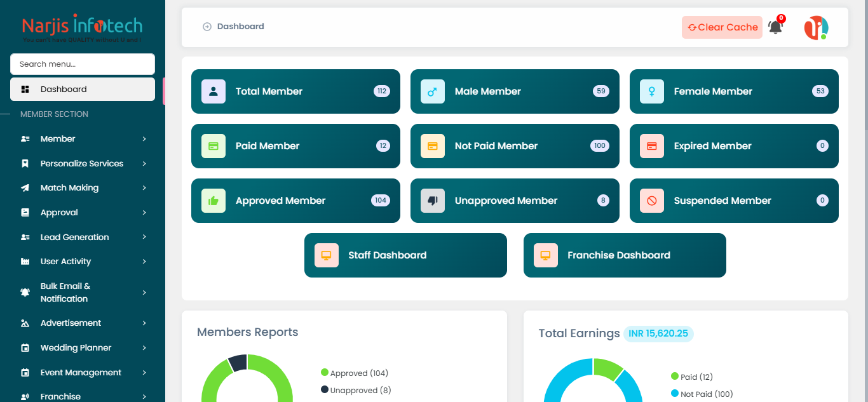This screenshot has height=402, width=868.
Task: Open the user profile avatar
Action: [816, 27]
